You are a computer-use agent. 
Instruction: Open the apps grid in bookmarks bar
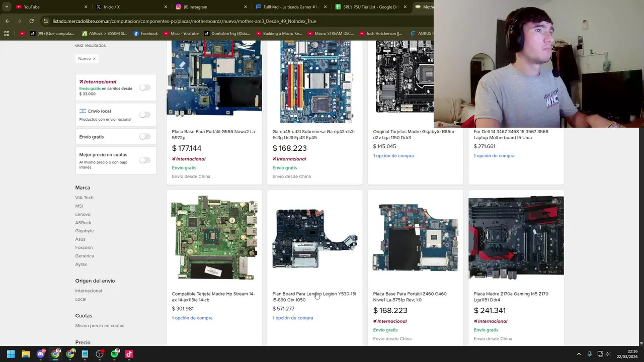pyautogui.click(x=7, y=34)
